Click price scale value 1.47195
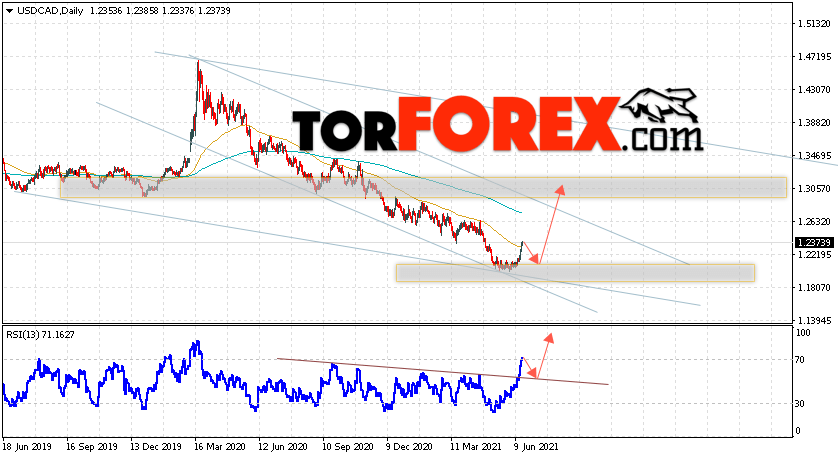This screenshot has width=838, height=458. coord(814,57)
